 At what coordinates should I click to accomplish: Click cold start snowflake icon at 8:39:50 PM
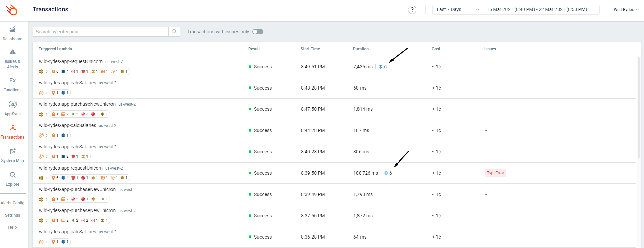coord(386,173)
